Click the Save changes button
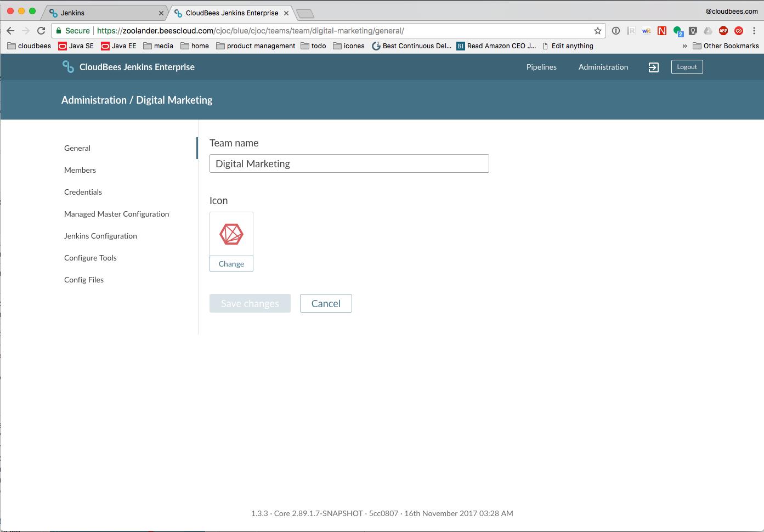 click(250, 303)
